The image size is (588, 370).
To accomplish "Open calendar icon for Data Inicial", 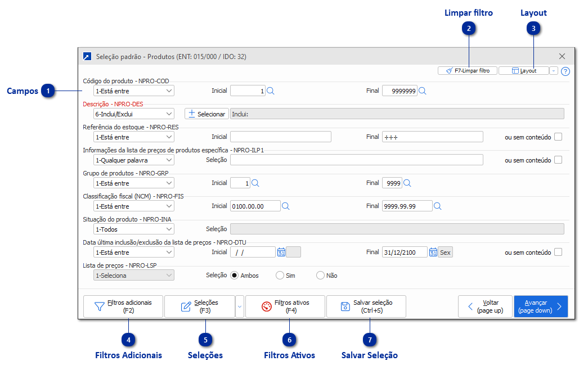I will coord(281,252).
